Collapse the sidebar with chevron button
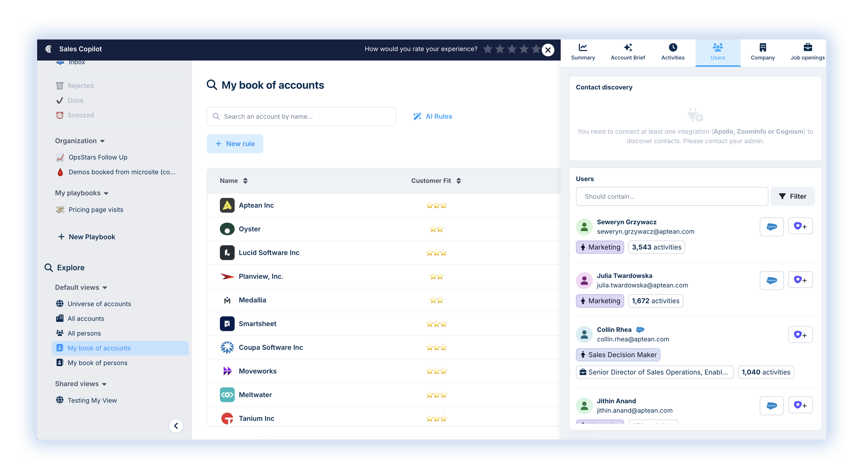This screenshot has height=474, width=868. pos(176,426)
